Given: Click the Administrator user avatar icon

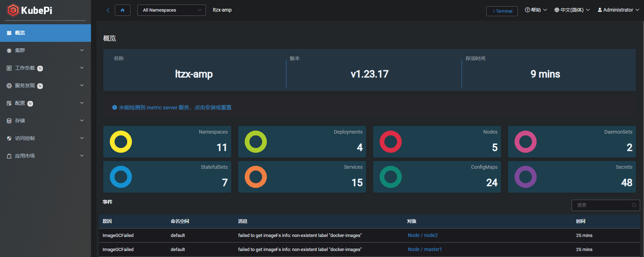Looking at the screenshot, I should coord(600,10).
